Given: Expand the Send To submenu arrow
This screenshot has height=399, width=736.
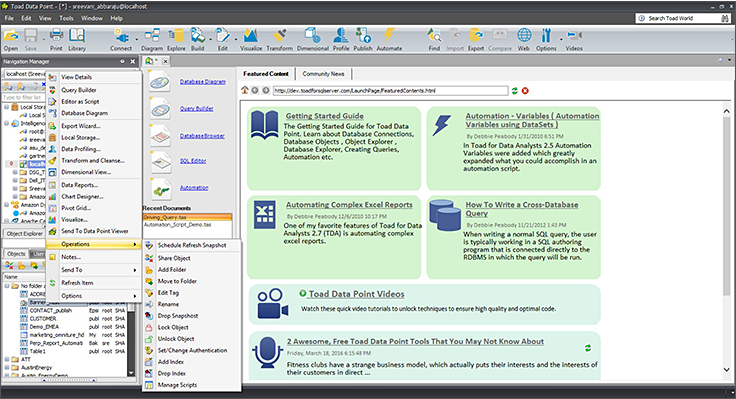Looking at the screenshot, I should [135, 270].
